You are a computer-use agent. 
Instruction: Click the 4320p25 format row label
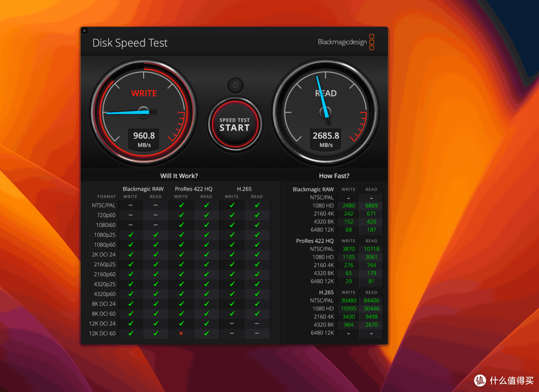click(x=105, y=284)
